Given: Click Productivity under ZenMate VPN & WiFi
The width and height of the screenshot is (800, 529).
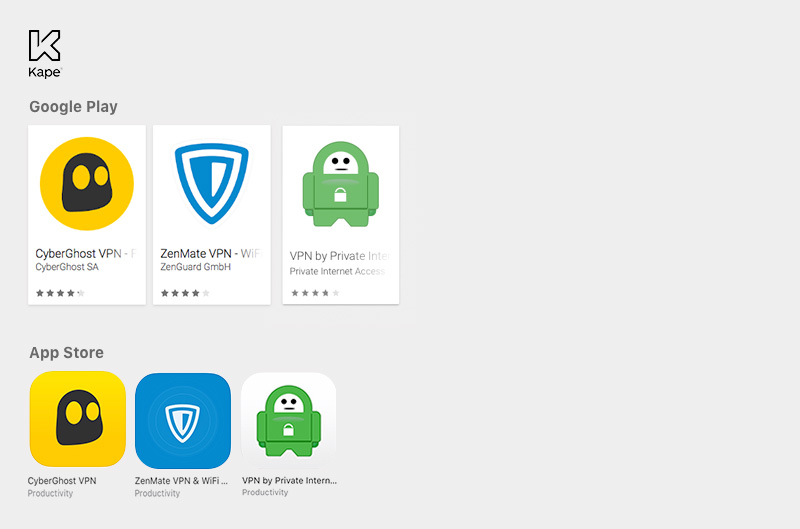Looking at the screenshot, I should (x=157, y=493).
